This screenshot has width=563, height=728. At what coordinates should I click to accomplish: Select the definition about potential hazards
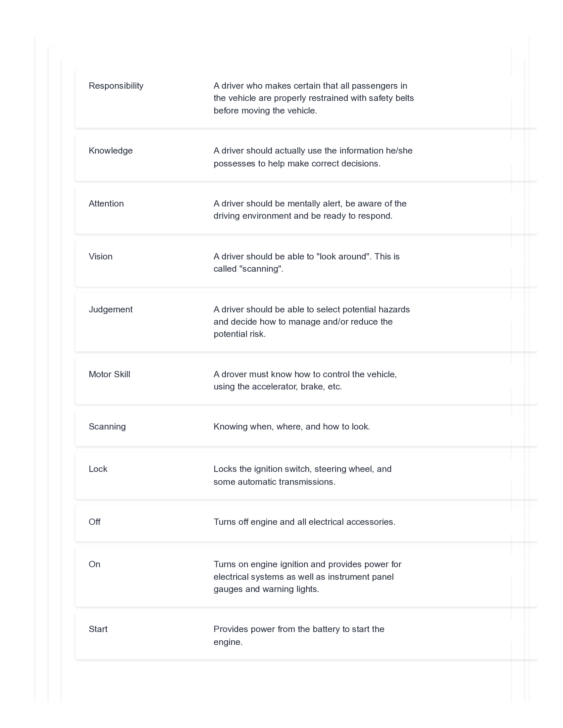pos(311,322)
